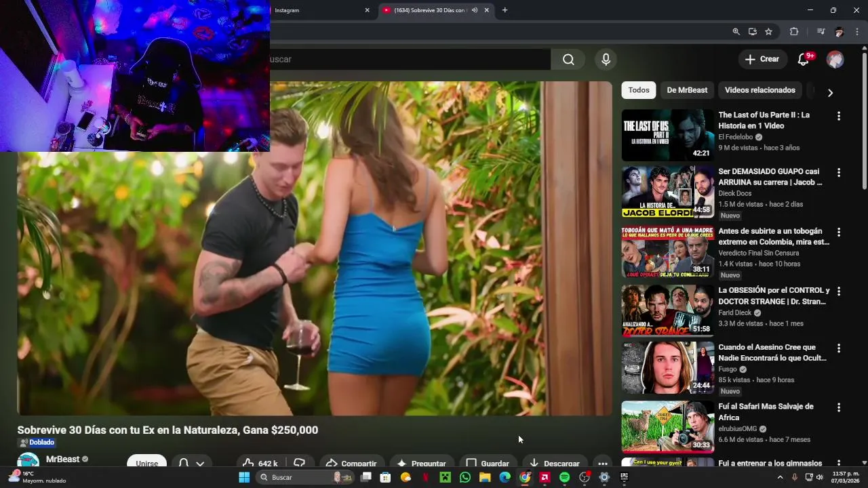The width and height of the screenshot is (868, 488).
Task: Go to El Fedelobo channel
Action: click(x=736, y=137)
